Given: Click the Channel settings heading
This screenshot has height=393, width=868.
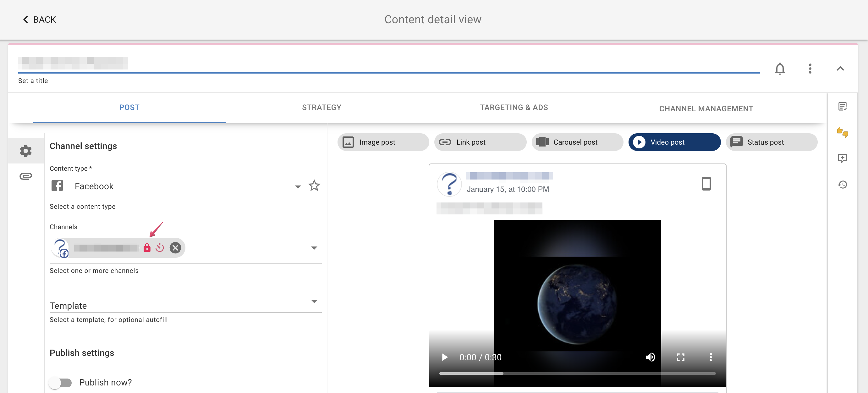Looking at the screenshot, I should coord(83,146).
